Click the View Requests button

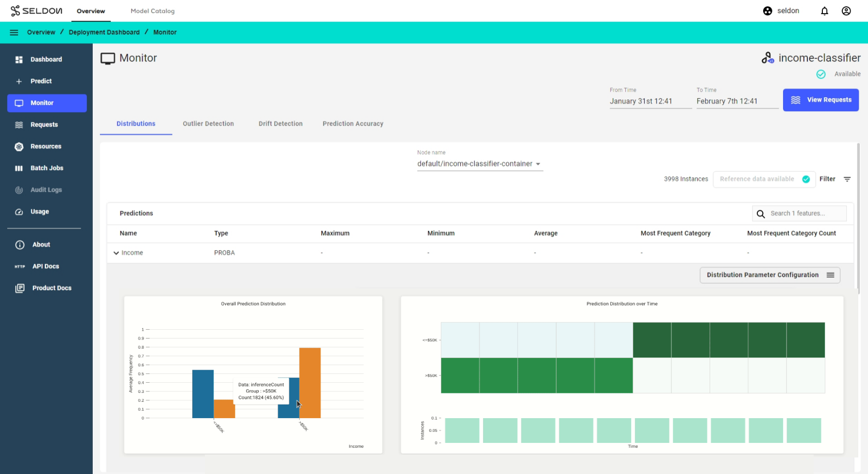[821, 100]
